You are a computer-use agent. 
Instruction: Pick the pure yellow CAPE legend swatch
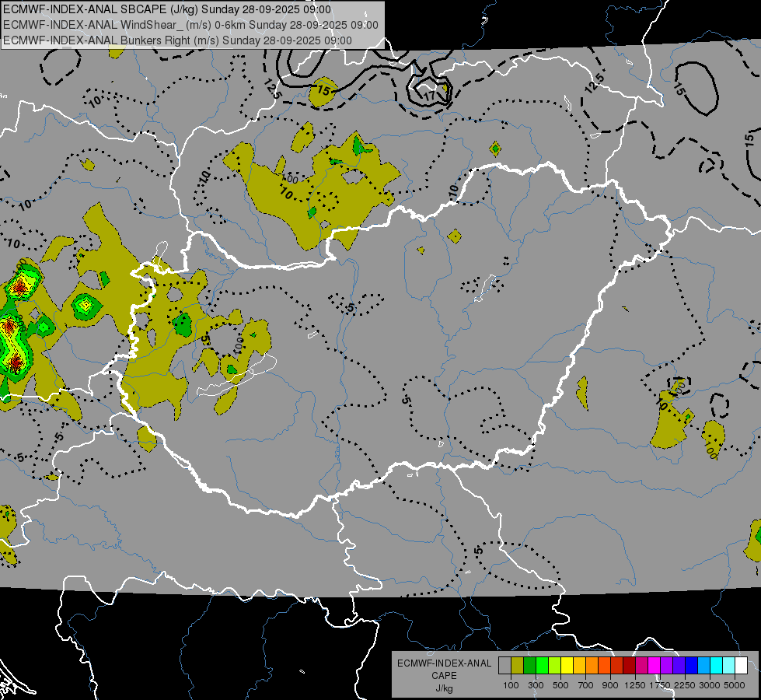coord(567,665)
